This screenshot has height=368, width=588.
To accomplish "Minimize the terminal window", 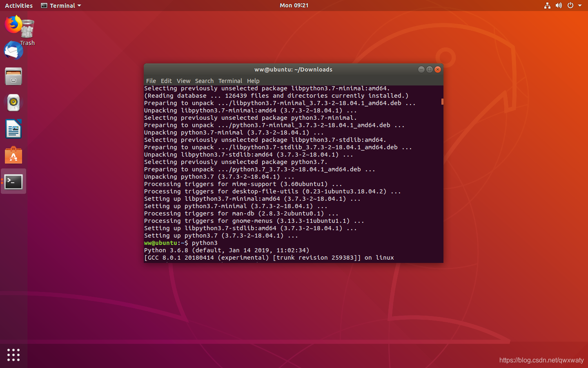I will pyautogui.click(x=421, y=70).
